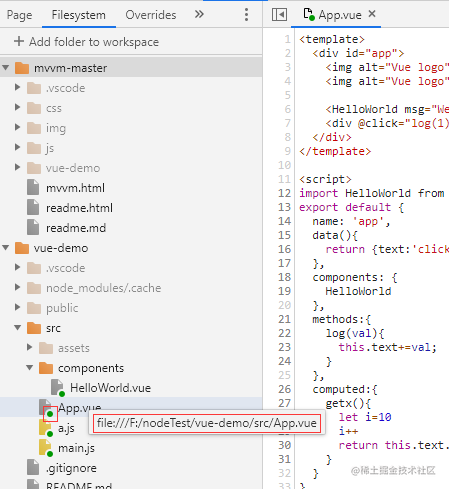Viewport: 449px width, 489px height.
Task: Collapse the components folder
Action: [30, 368]
